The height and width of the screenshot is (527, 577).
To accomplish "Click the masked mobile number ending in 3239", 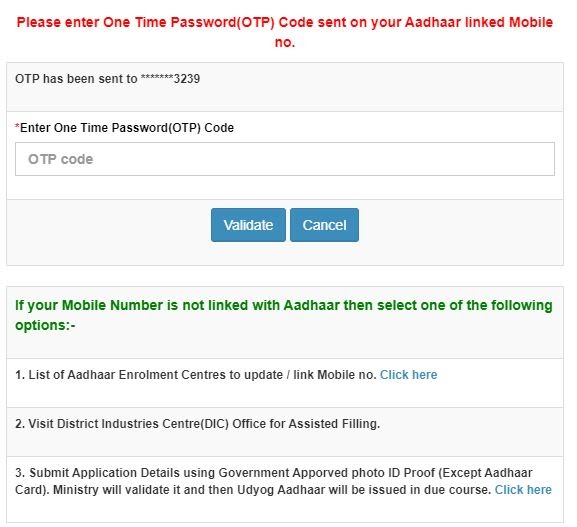I will pos(170,79).
